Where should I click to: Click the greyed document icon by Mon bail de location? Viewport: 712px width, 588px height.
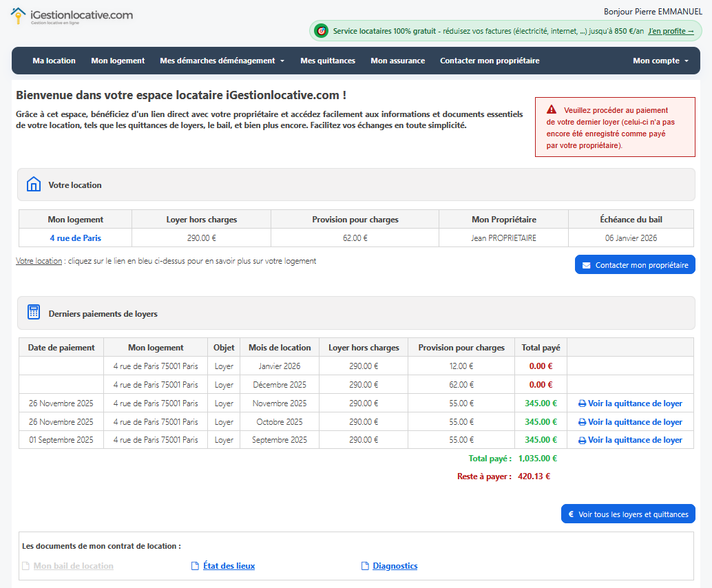click(26, 566)
